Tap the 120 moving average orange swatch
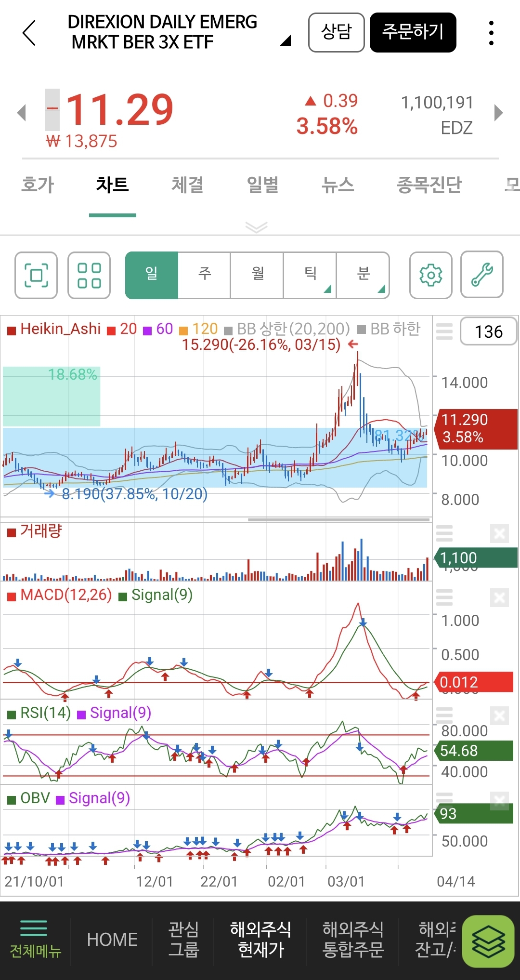The image size is (520, 980). [x=183, y=330]
